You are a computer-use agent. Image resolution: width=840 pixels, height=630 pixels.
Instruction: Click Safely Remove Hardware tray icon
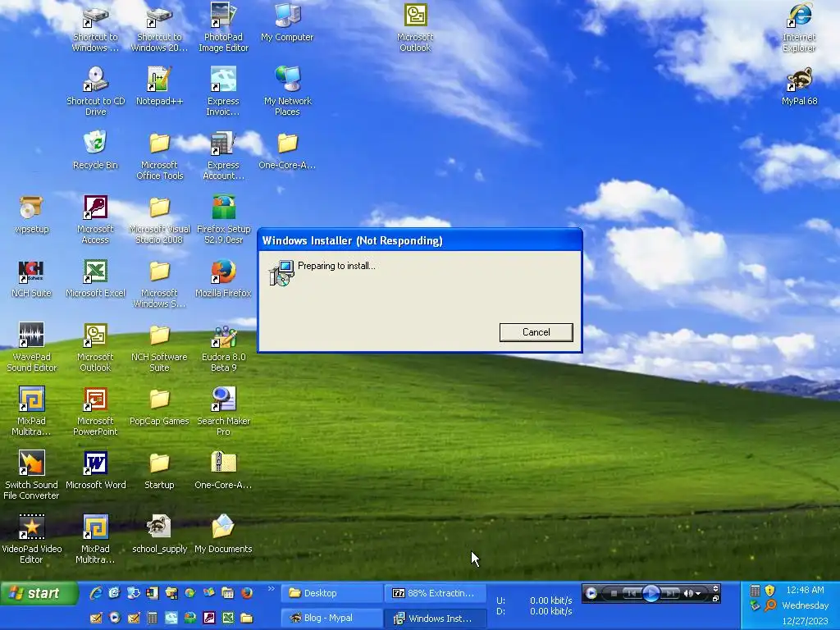[756, 605]
